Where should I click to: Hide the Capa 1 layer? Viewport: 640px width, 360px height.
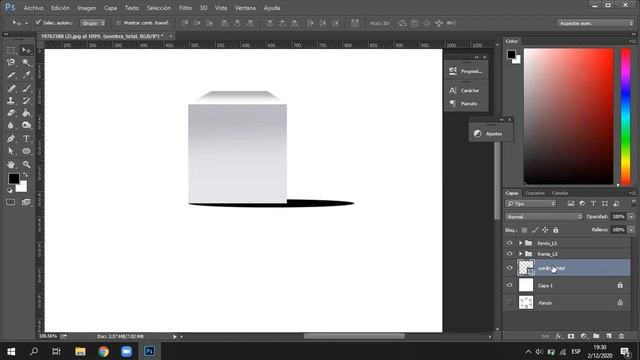509,285
